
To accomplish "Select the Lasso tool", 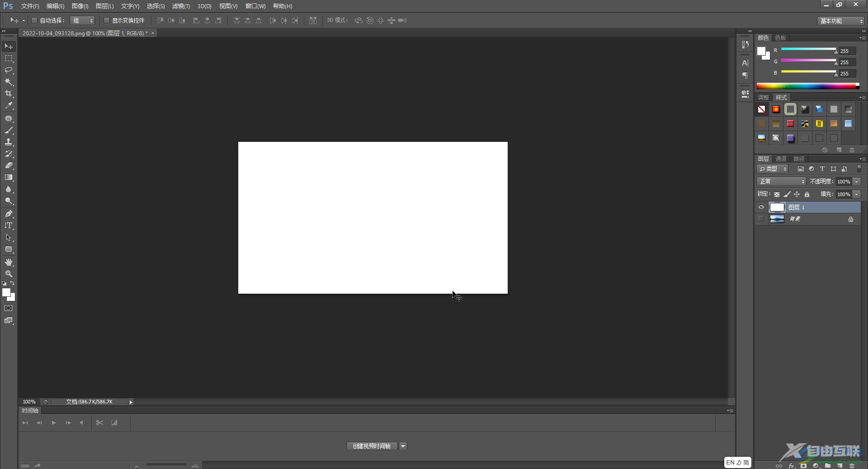I will click(x=9, y=70).
